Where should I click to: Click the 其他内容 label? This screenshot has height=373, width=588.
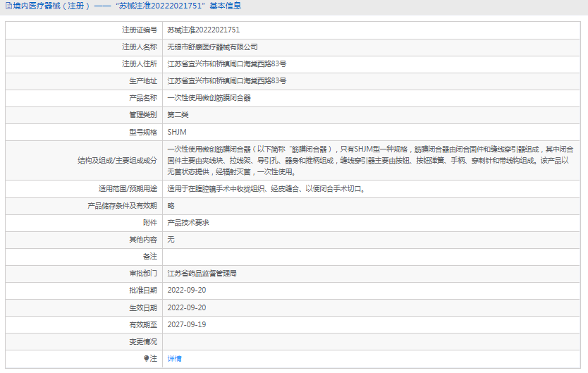(143, 240)
